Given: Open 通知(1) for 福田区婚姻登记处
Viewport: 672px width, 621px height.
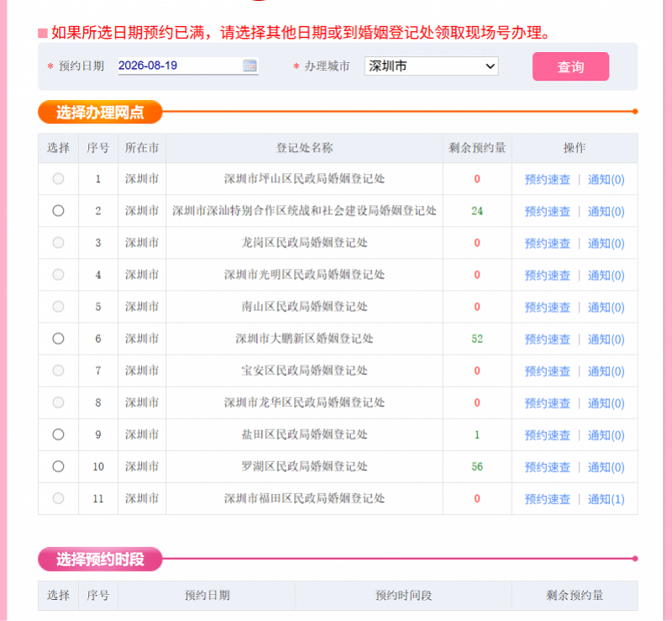Looking at the screenshot, I should point(606,499).
